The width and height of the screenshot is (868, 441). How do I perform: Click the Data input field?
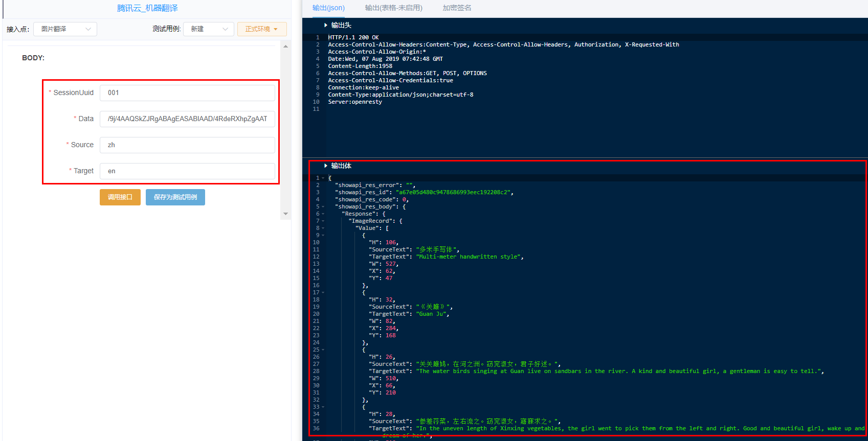187,119
